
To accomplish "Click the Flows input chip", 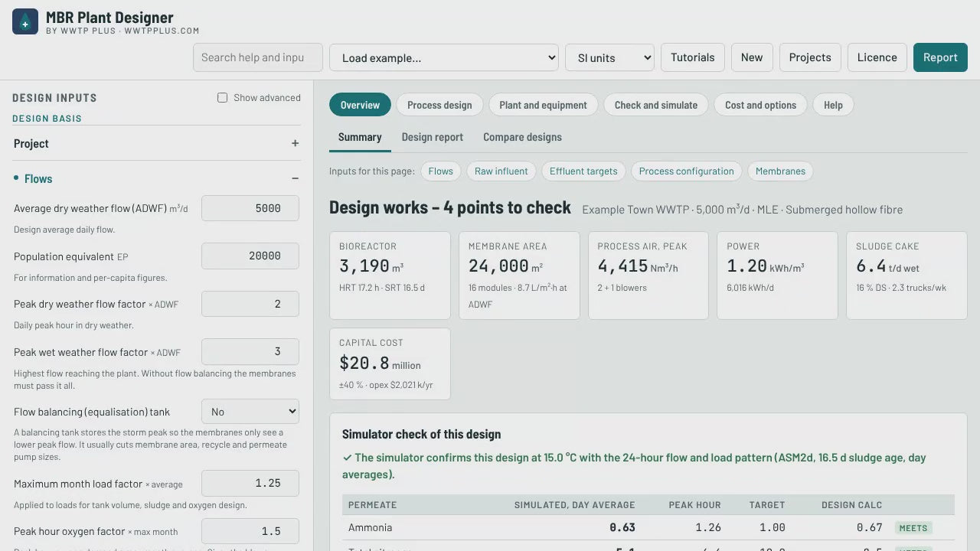I will 441,171.
